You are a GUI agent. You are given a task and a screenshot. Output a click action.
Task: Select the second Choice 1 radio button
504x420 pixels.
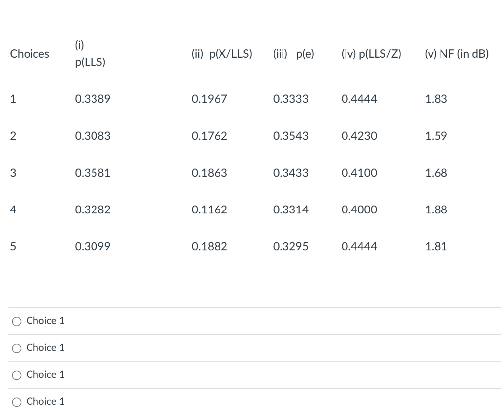point(17,348)
